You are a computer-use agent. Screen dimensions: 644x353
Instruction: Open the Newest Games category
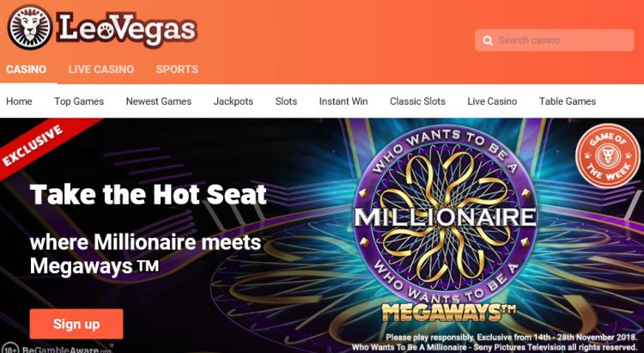coord(159,101)
